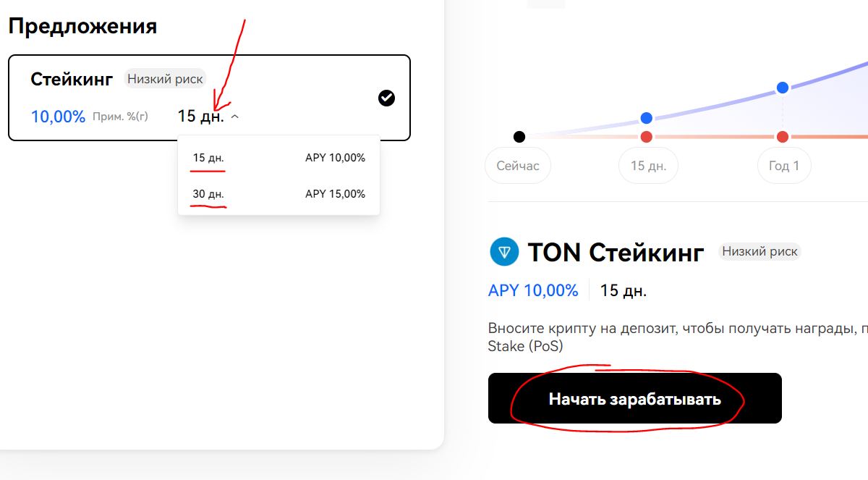Viewport: 868px width, 480px height.
Task: Toggle the Стейкинг offer checkmark
Action: tap(387, 98)
